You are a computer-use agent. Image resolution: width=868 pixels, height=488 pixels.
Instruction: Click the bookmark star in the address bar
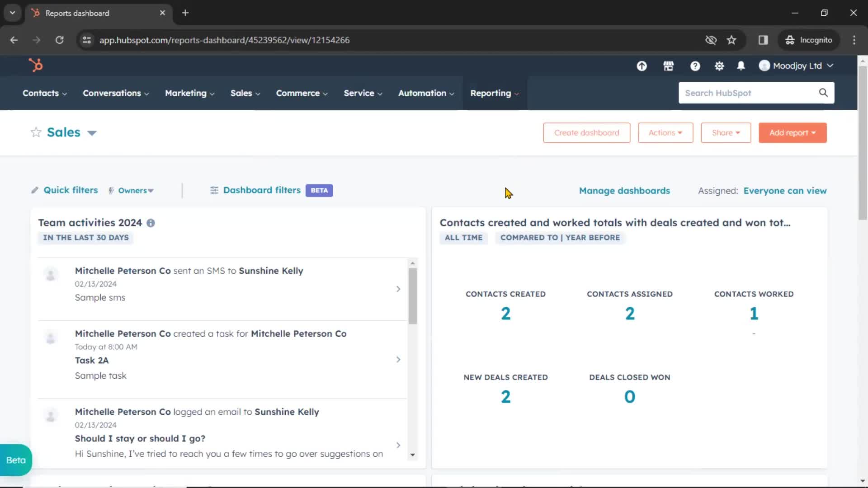point(732,40)
